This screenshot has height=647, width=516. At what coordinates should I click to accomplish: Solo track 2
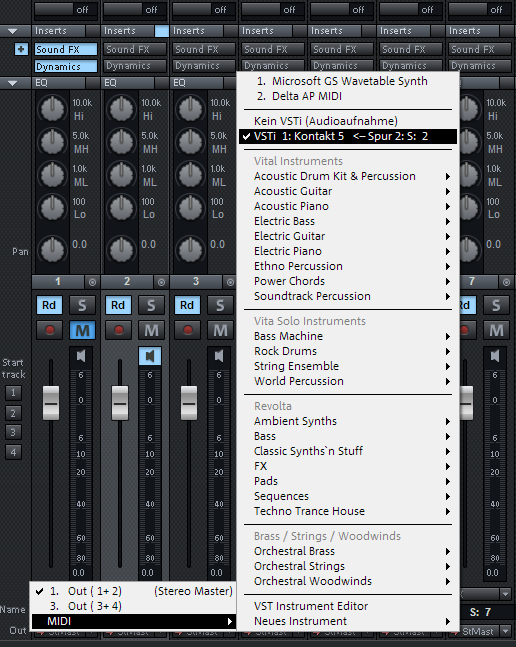pos(151,305)
